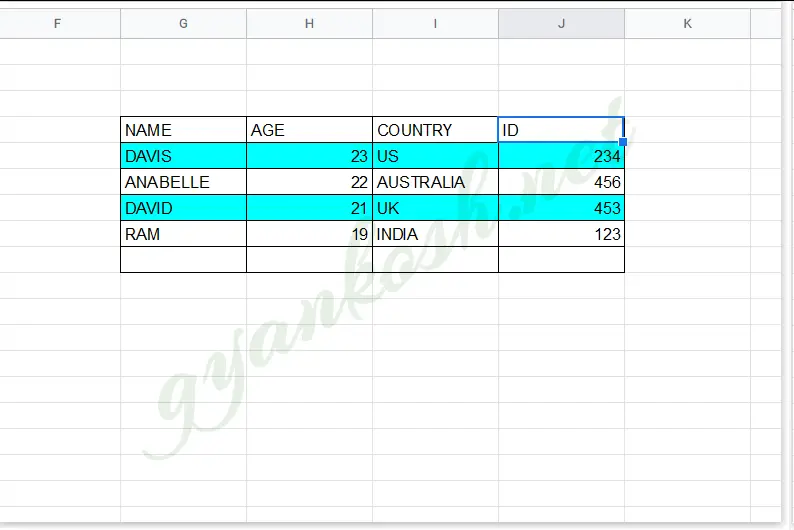Select the DAVIS name cell
Viewport: 794px width, 530px height.
click(x=183, y=156)
